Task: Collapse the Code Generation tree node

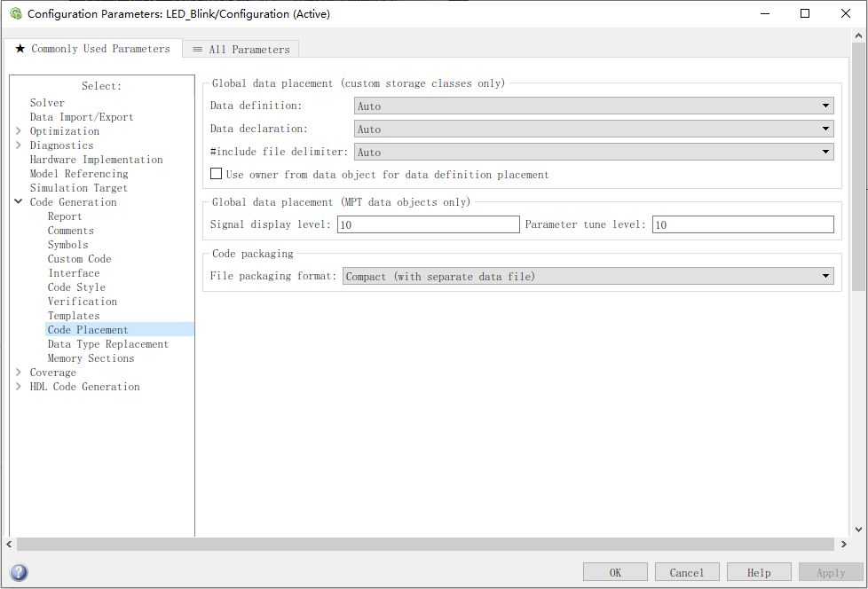Action: click(19, 202)
